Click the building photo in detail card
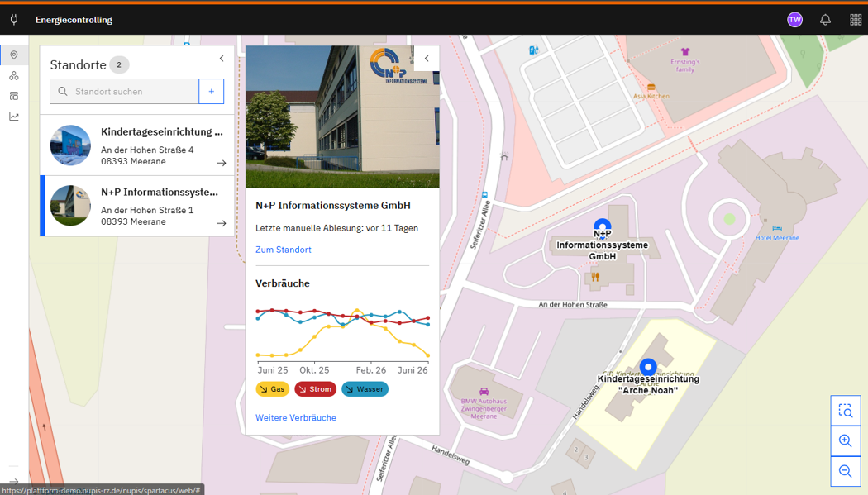This screenshot has height=495, width=868. (343, 117)
